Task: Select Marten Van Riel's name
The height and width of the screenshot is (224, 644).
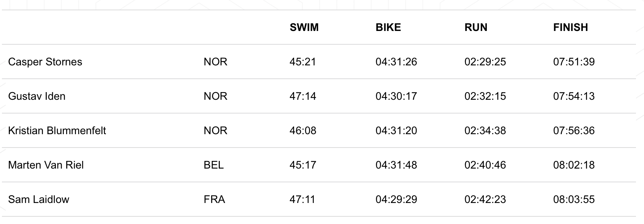Action: point(46,165)
